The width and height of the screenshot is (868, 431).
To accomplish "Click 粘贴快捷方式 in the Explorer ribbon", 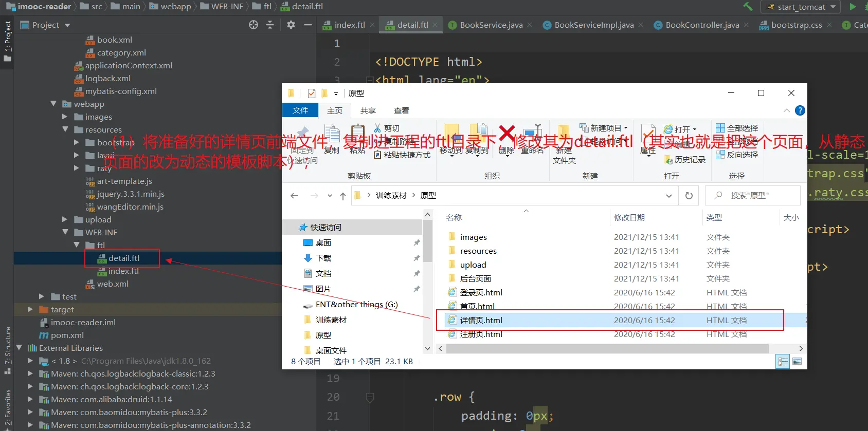I will click(402, 155).
